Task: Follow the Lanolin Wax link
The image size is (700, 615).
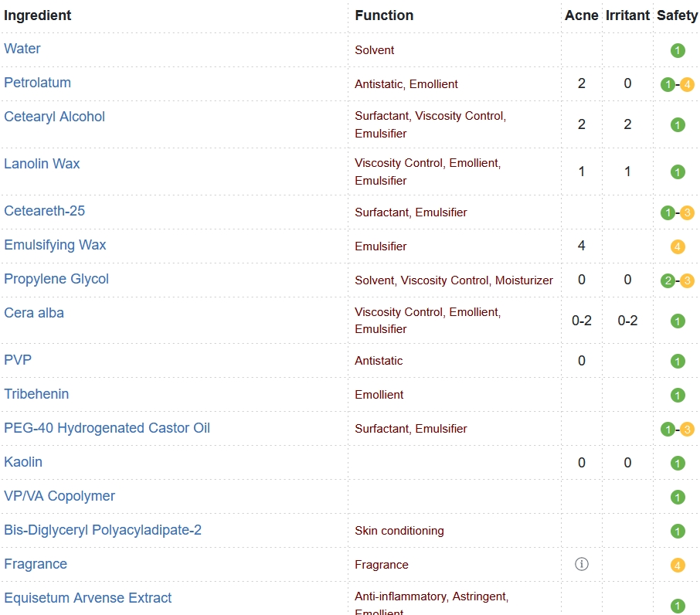Action: pos(42,164)
